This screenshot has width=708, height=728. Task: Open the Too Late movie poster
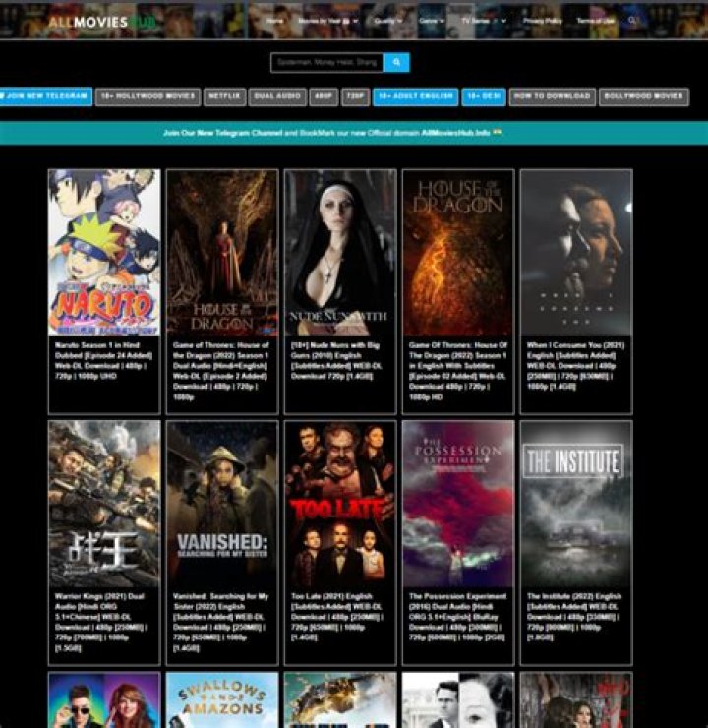pyautogui.click(x=340, y=504)
